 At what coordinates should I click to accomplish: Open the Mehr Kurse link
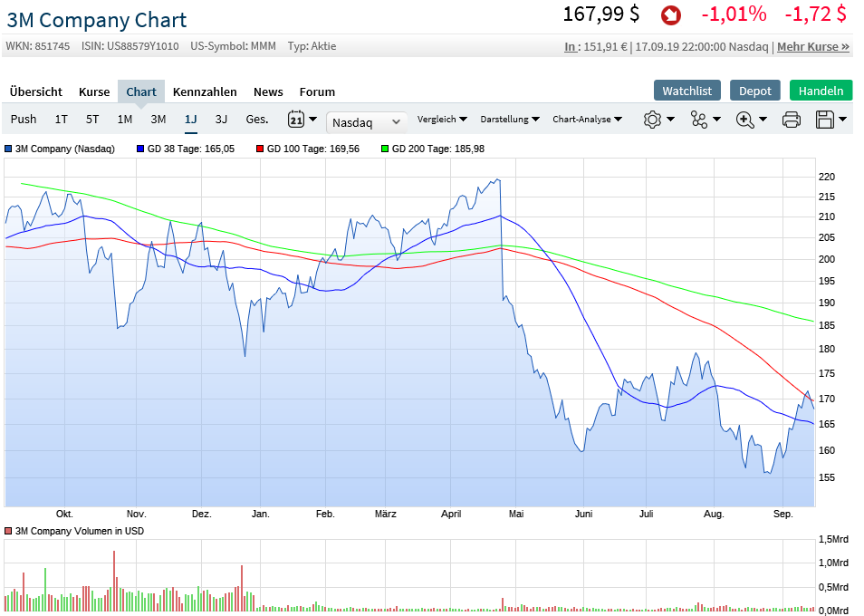813,46
